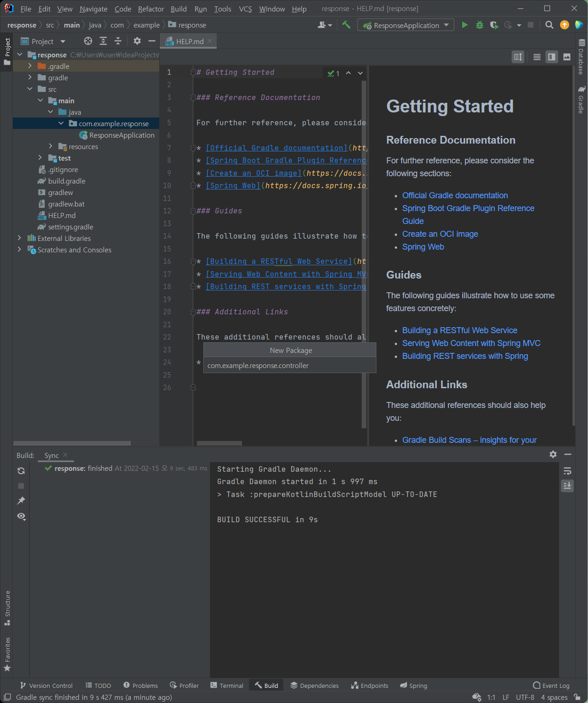The height and width of the screenshot is (703, 588).
Task: Close the Sync tab in Build panel
Action: click(x=65, y=455)
